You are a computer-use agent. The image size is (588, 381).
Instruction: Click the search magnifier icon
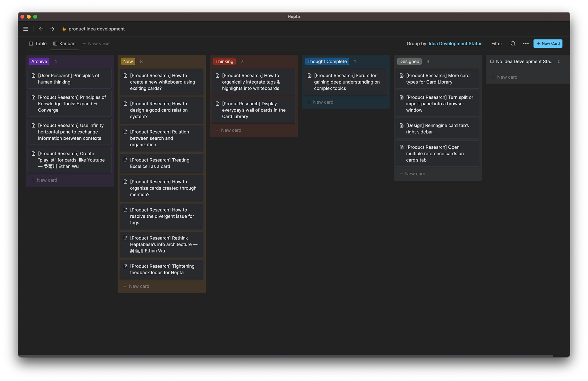point(513,44)
